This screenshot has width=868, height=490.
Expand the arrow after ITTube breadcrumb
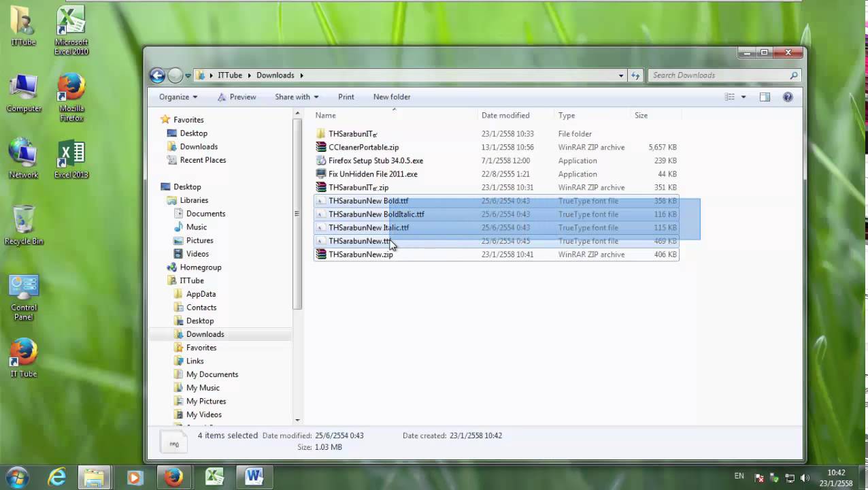pos(249,76)
